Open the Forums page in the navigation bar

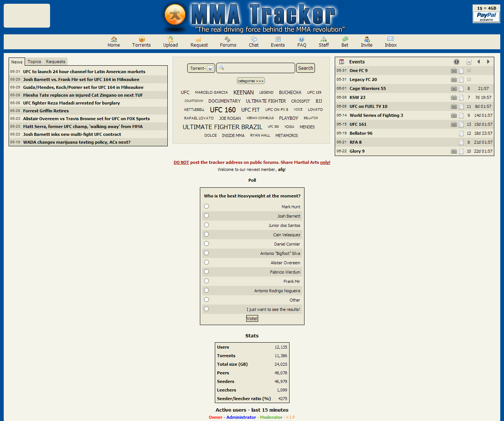228,42
